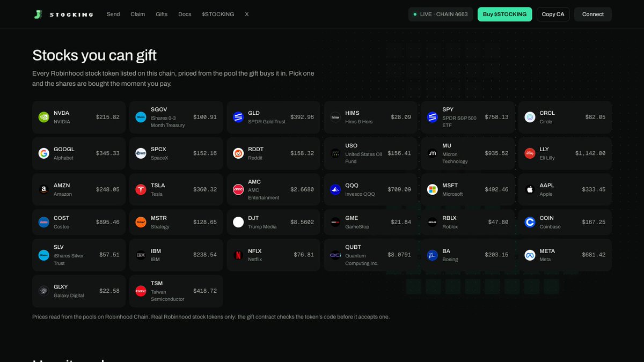Click the Circle CRCL logo icon

(530, 117)
